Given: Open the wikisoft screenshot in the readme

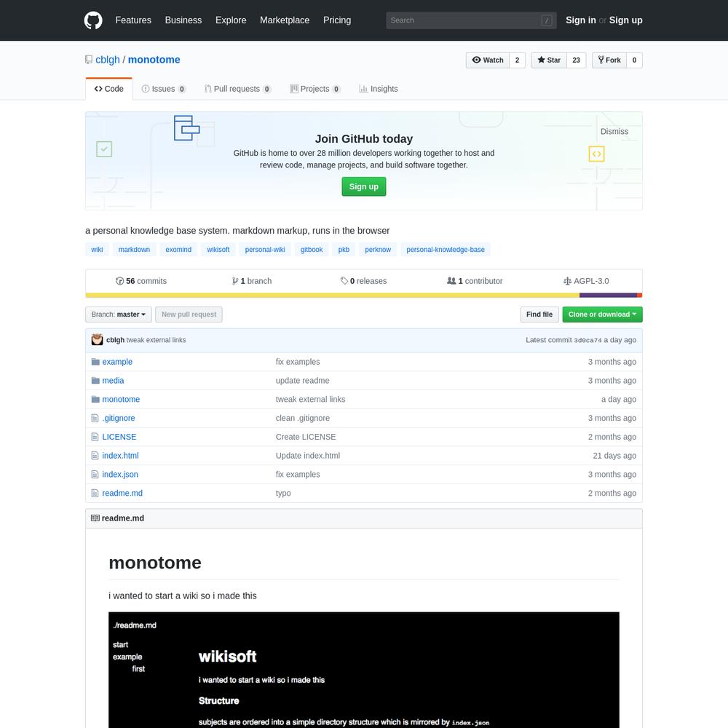Looking at the screenshot, I should pos(363,670).
